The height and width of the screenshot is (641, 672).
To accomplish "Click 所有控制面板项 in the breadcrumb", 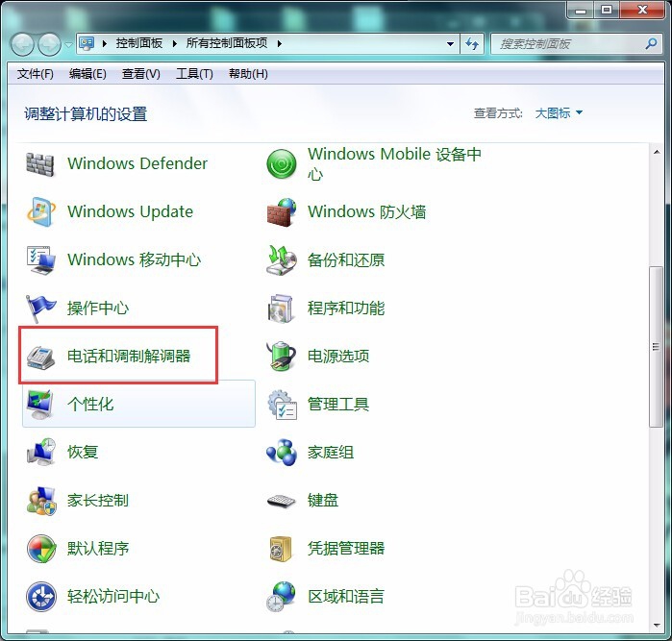I will tap(227, 43).
